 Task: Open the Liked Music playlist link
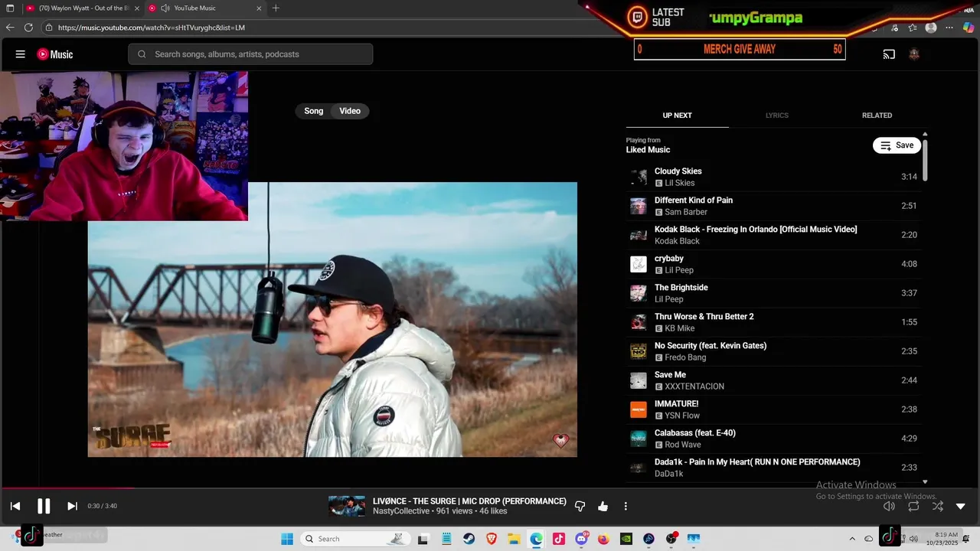tap(648, 150)
